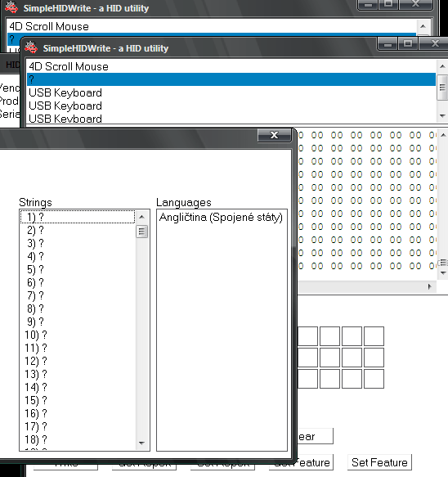Select string entry 12) ? in Strings list
This screenshot has width=448, height=477.
tap(78, 361)
